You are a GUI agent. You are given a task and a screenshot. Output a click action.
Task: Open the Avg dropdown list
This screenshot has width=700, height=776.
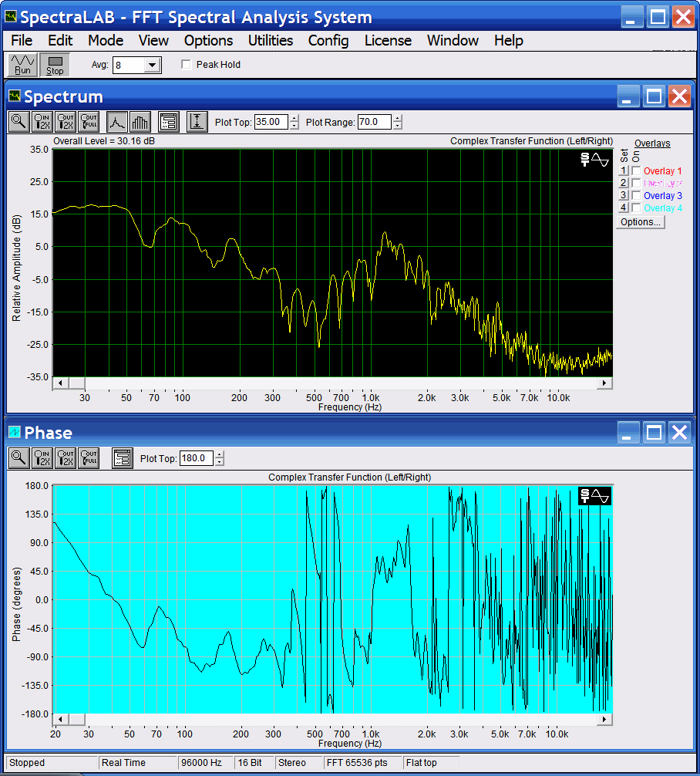[152, 66]
